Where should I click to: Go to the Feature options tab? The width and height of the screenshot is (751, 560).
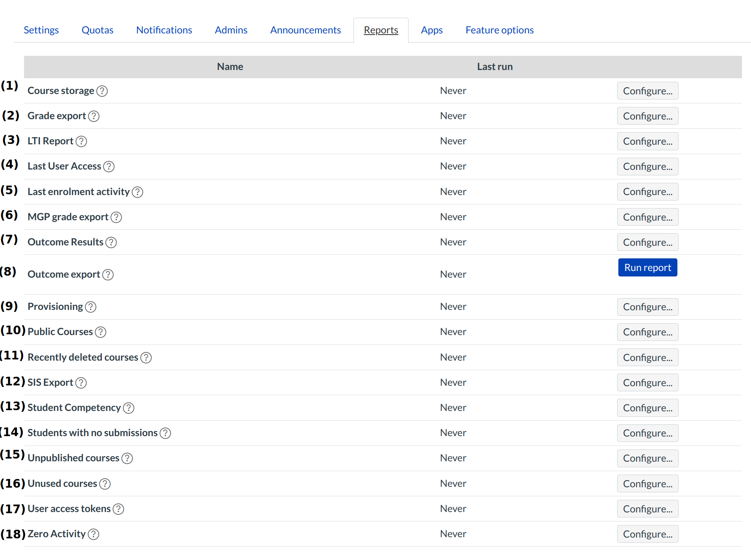(499, 29)
